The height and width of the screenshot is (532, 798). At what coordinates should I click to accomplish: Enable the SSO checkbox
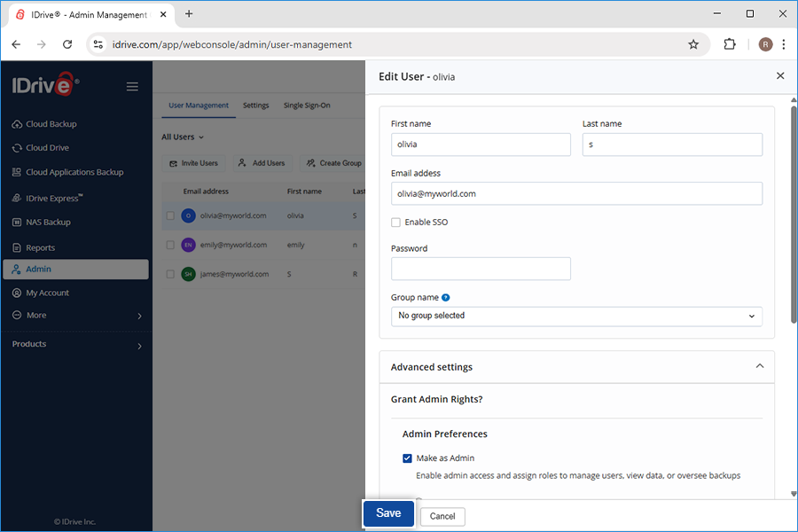pyautogui.click(x=396, y=223)
